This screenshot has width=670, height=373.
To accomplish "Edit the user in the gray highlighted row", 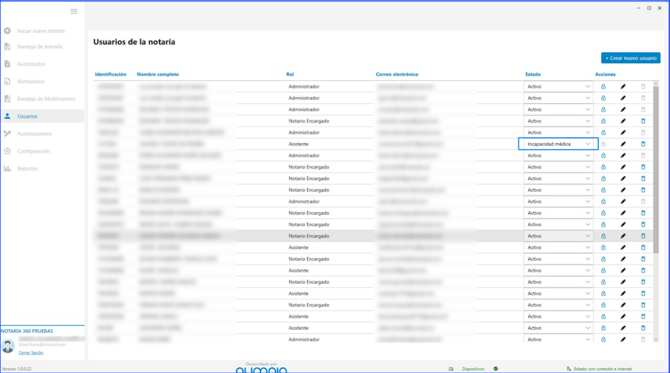I will 623,236.
